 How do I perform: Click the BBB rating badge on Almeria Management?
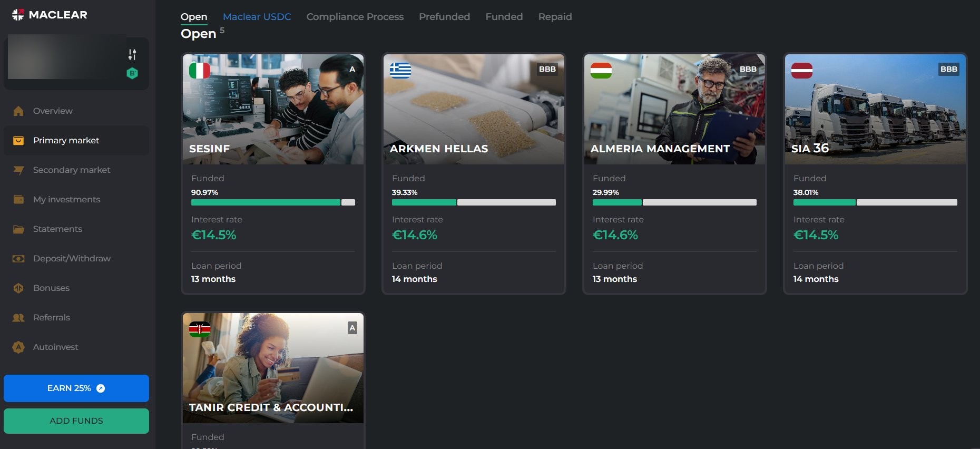748,69
